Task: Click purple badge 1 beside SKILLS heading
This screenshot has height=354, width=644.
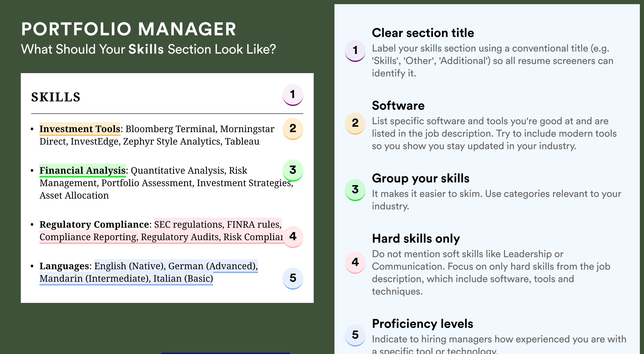Action: [x=293, y=95]
